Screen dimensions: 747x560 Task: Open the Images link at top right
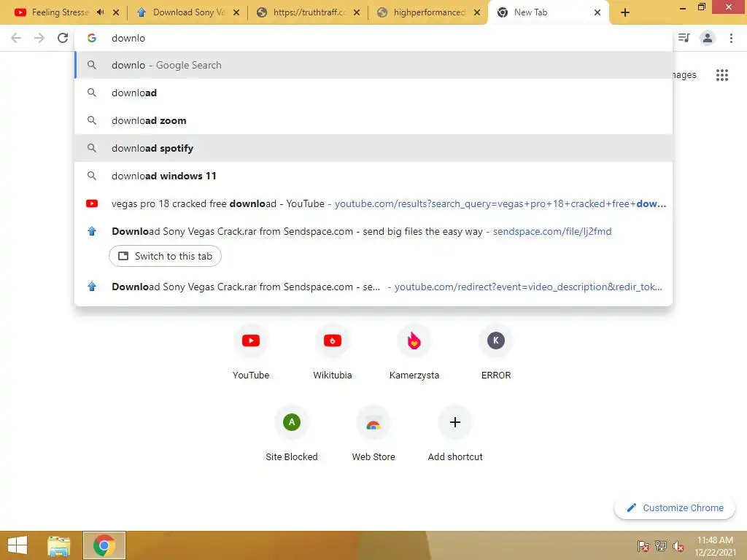click(684, 75)
